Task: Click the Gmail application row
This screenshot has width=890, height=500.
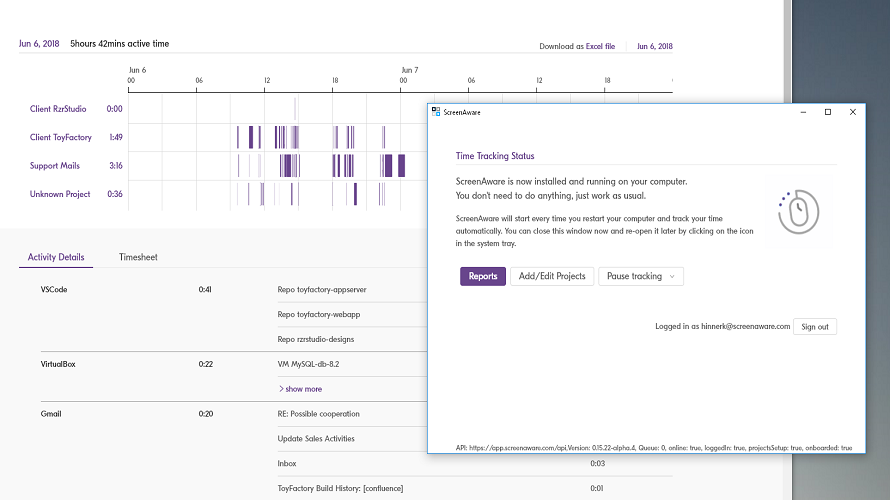Action: coord(51,414)
